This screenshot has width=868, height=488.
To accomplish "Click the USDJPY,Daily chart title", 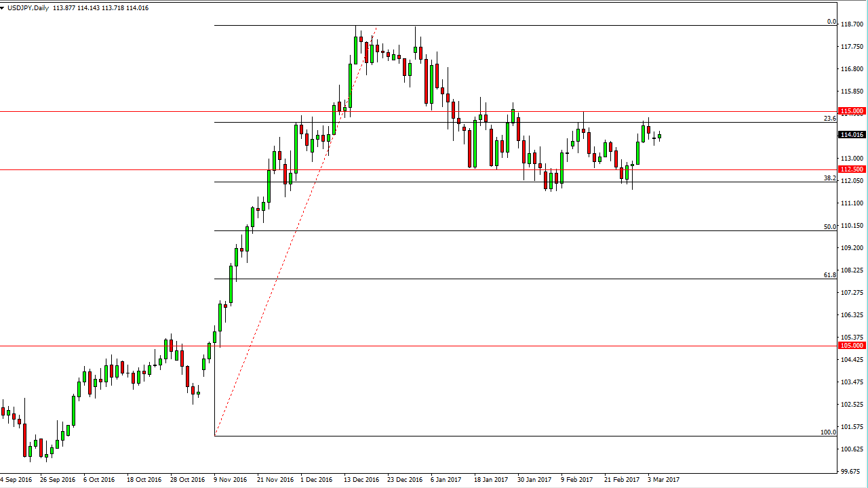I will click(x=28, y=7).
